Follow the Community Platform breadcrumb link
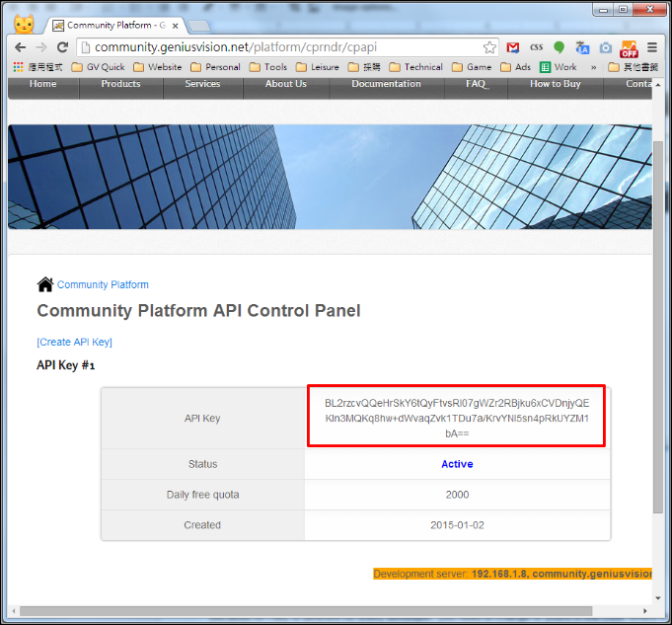This screenshot has height=625, width=672. coord(103,284)
